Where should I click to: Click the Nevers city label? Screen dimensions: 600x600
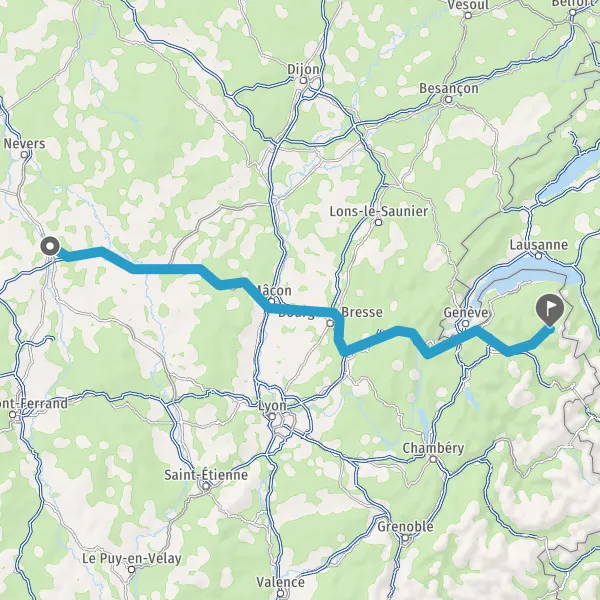[x=24, y=144]
